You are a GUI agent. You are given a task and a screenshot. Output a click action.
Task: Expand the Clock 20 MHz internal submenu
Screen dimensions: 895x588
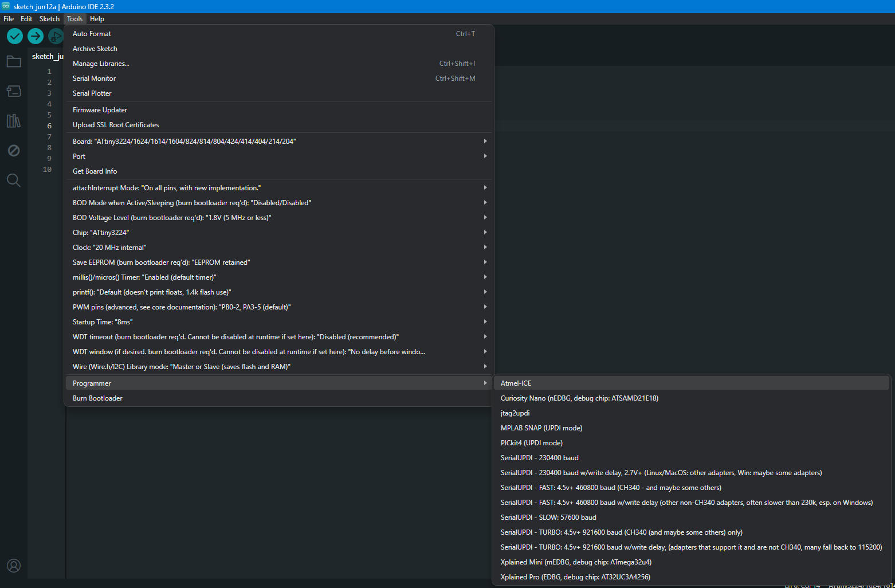point(279,248)
